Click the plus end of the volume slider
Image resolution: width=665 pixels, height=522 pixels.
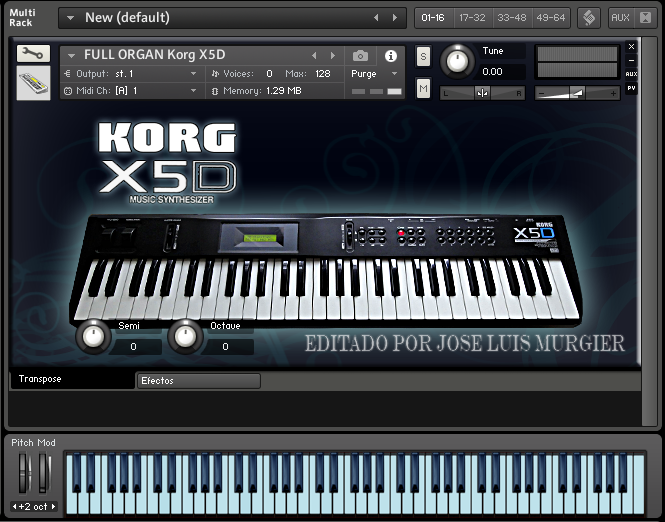[613, 93]
